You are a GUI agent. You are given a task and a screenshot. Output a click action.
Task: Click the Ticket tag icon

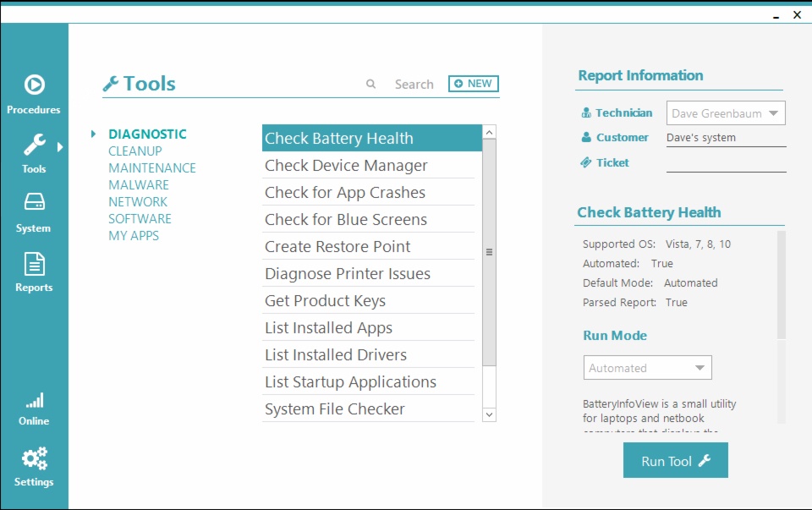(x=586, y=162)
